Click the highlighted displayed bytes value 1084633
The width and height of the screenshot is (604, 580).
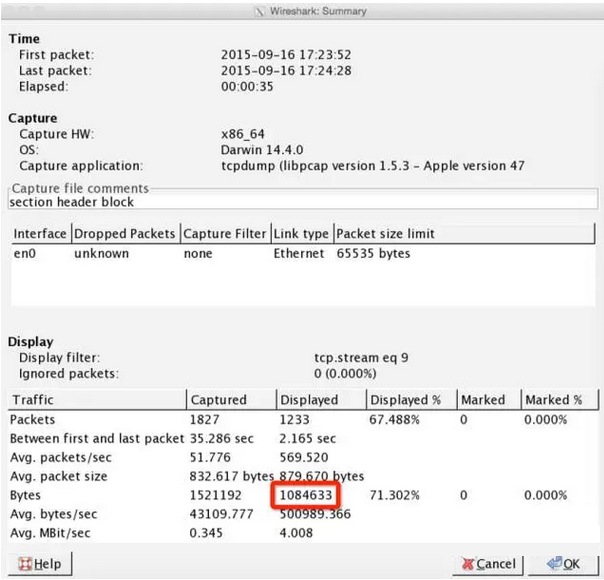(308, 495)
